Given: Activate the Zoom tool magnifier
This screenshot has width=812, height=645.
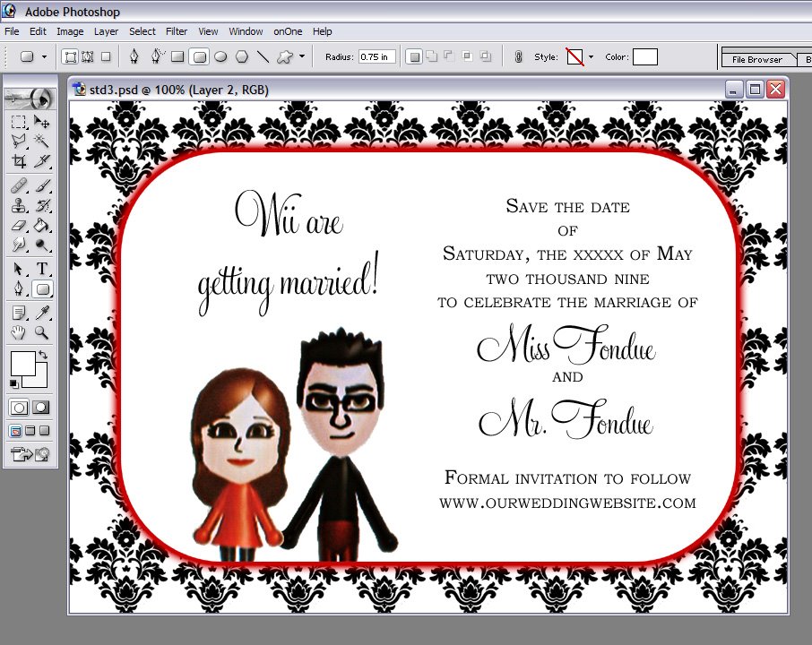Looking at the screenshot, I should (x=42, y=332).
